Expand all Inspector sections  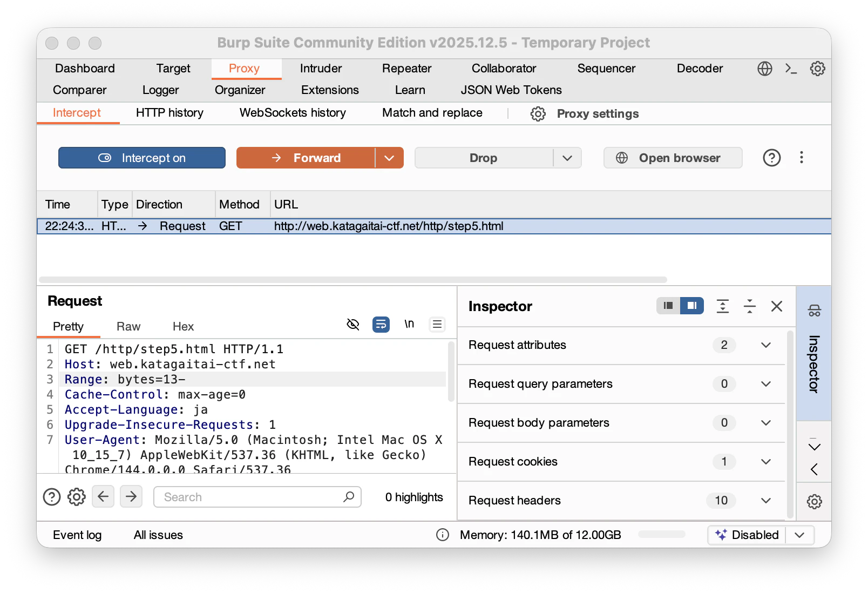click(722, 306)
